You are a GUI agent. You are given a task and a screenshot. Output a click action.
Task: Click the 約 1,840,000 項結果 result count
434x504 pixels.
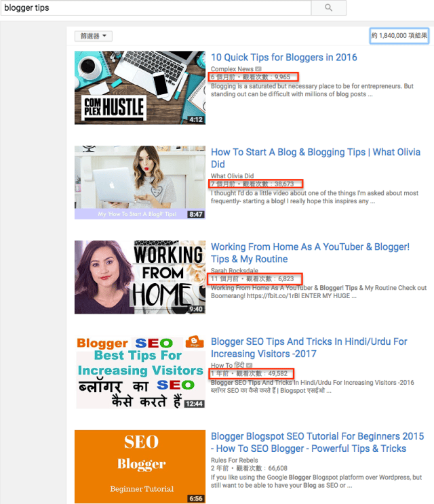coord(399,36)
